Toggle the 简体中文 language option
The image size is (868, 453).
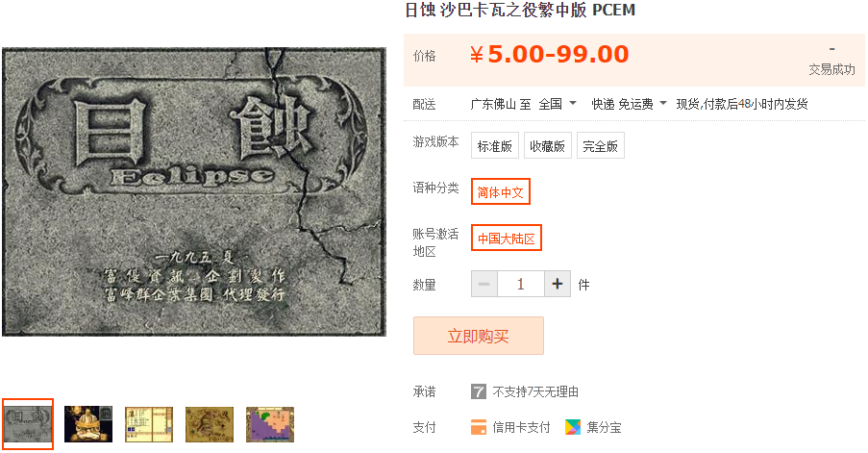click(x=501, y=191)
